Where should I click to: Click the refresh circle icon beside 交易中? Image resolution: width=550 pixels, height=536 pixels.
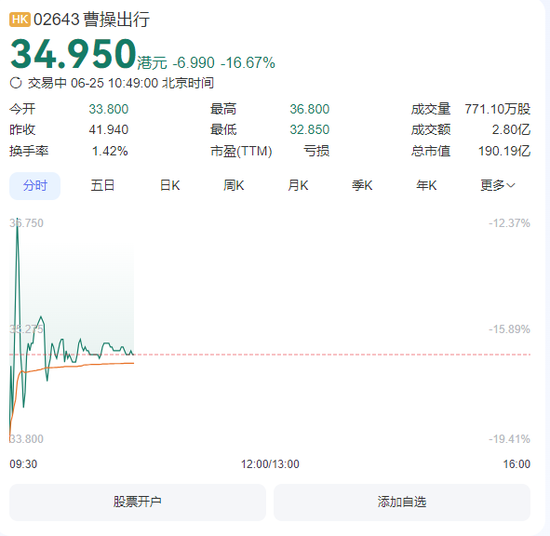tap(15, 83)
